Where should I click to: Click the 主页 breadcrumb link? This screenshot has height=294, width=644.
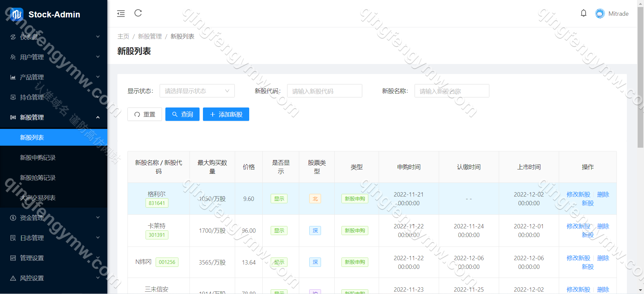[123, 36]
